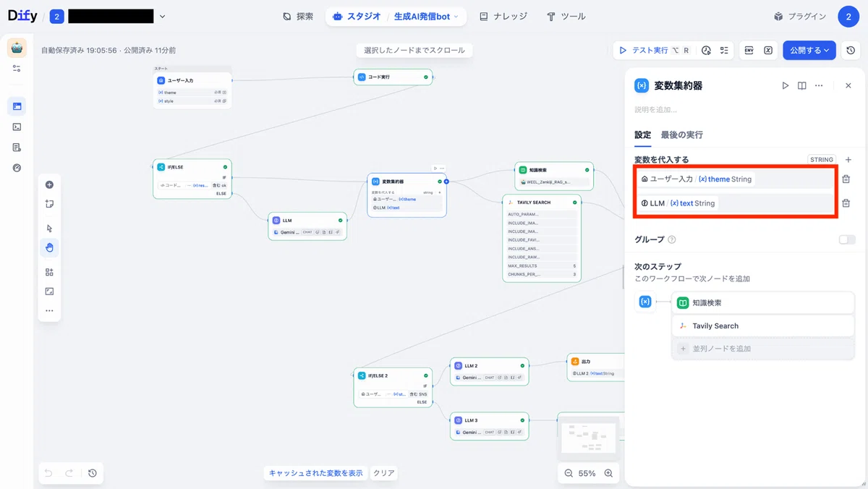Open the logs icon in left sidebar

coord(17,147)
